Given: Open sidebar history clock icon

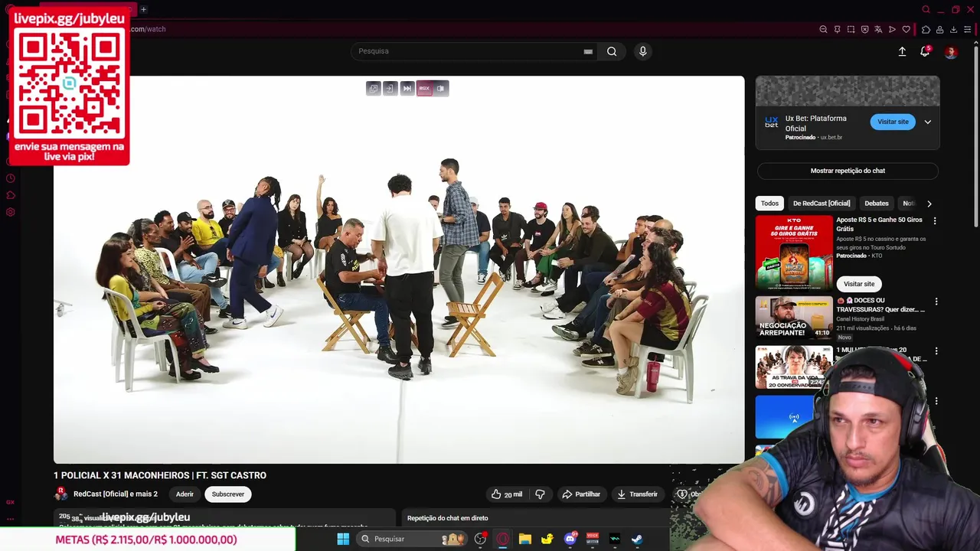Looking at the screenshot, I should tap(10, 178).
